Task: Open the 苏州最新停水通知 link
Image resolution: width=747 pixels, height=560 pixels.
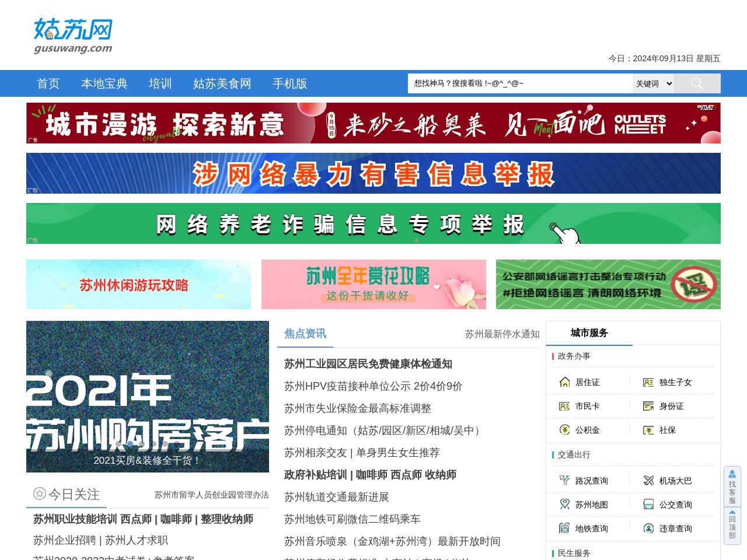Action: (503, 334)
